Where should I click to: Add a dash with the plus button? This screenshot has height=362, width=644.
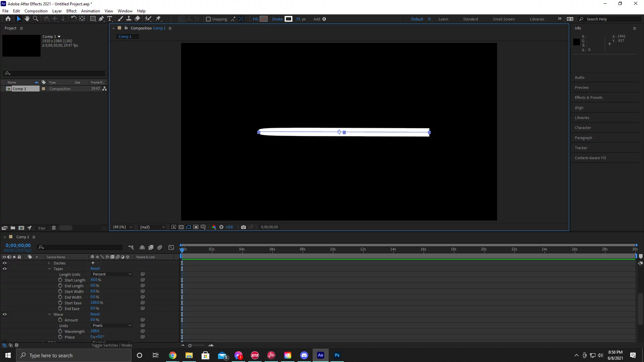click(x=93, y=263)
